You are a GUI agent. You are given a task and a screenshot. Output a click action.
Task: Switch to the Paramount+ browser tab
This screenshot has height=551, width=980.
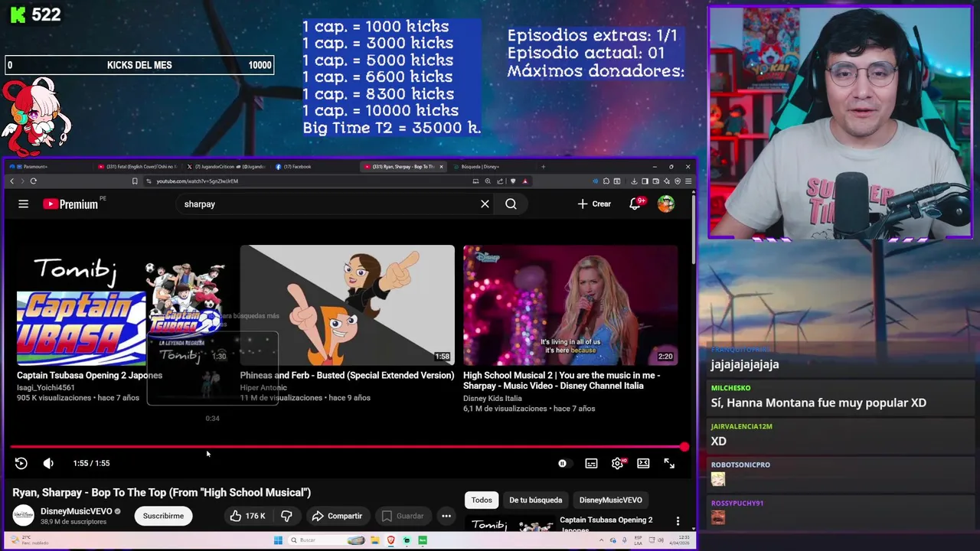pos(46,166)
